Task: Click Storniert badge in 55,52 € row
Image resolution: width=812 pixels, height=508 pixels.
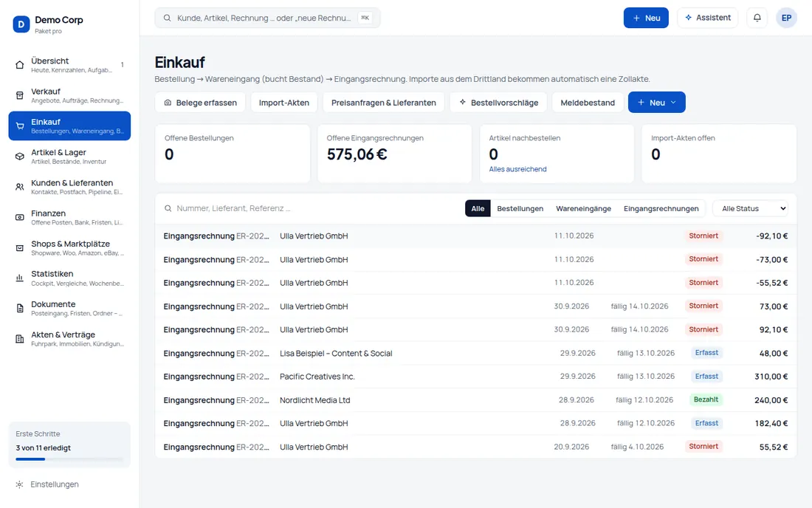Action: point(703,447)
